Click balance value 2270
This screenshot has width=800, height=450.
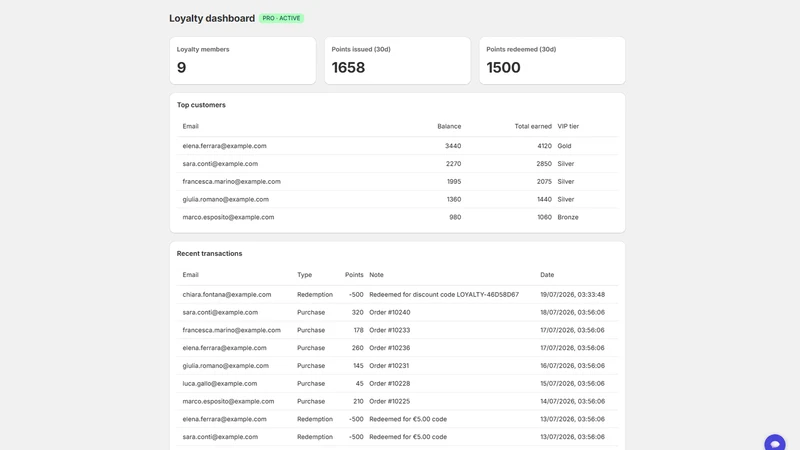[453, 164]
